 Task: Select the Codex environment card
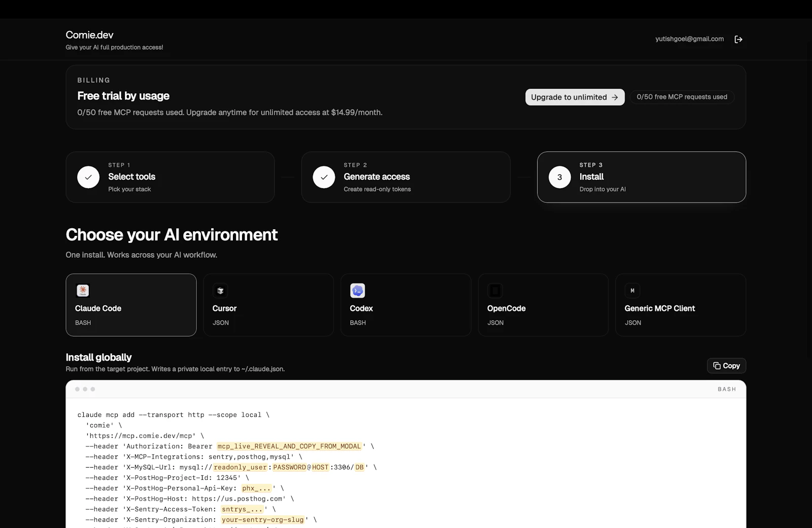pyautogui.click(x=406, y=305)
